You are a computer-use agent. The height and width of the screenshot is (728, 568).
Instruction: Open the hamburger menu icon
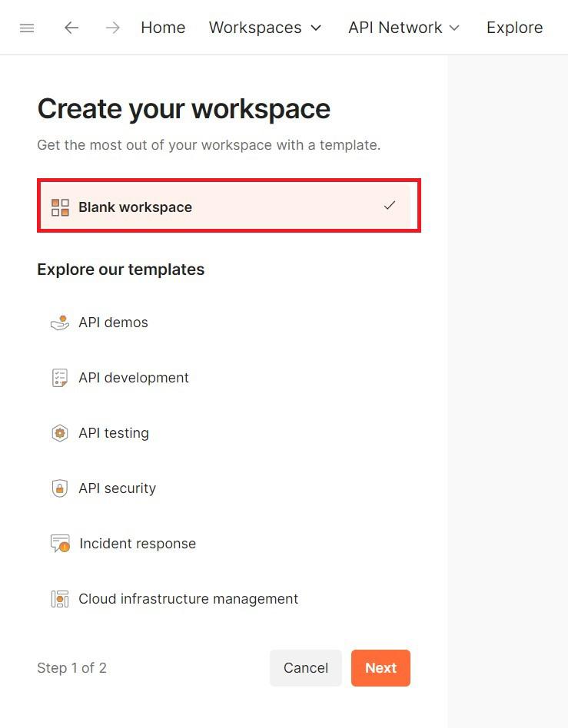[x=27, y=28]
